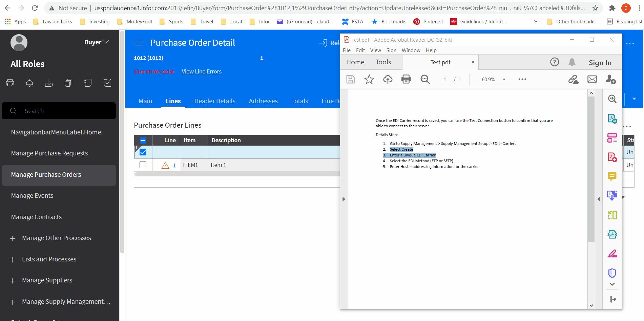Click the envelope email icon in Acrobat
The image size is (644, 321).
pos(592,79)
